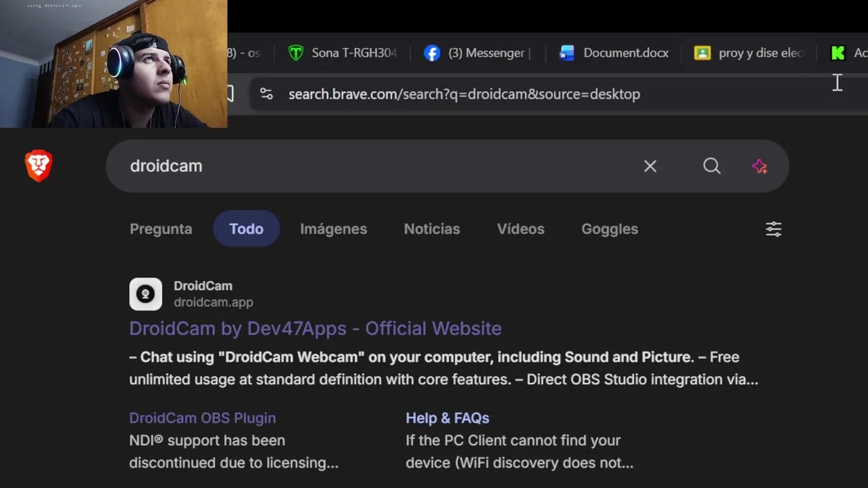Click the magnifying glass search icon
The width and height of the screenshot is (868, 488).
[x=711, y=166]
